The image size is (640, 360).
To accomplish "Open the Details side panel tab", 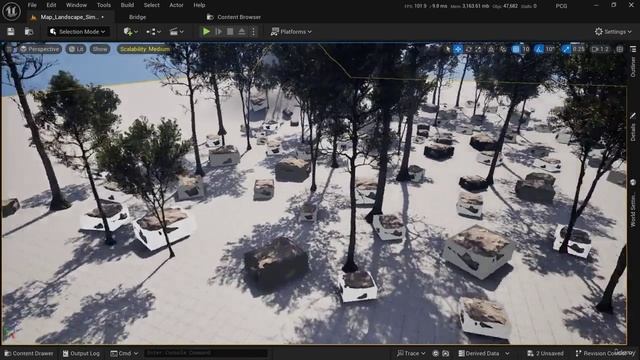I will pyautogui.click(x=633, y=128).
